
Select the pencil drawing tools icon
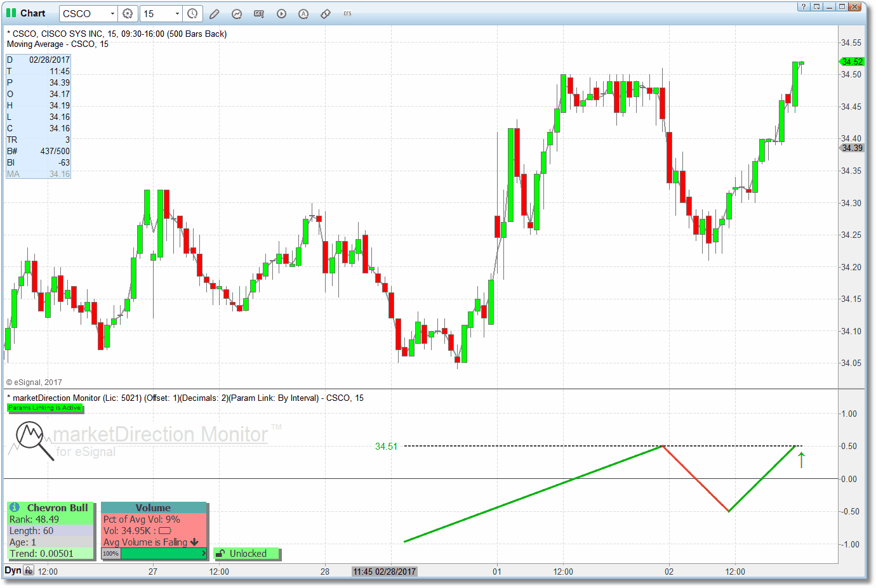(x=215, y=13)
